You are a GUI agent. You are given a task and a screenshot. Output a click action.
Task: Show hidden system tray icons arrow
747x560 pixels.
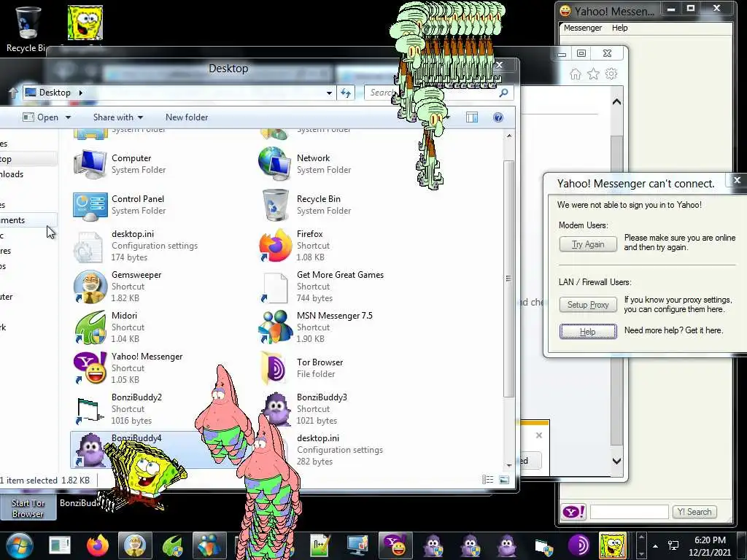(656, 545)
